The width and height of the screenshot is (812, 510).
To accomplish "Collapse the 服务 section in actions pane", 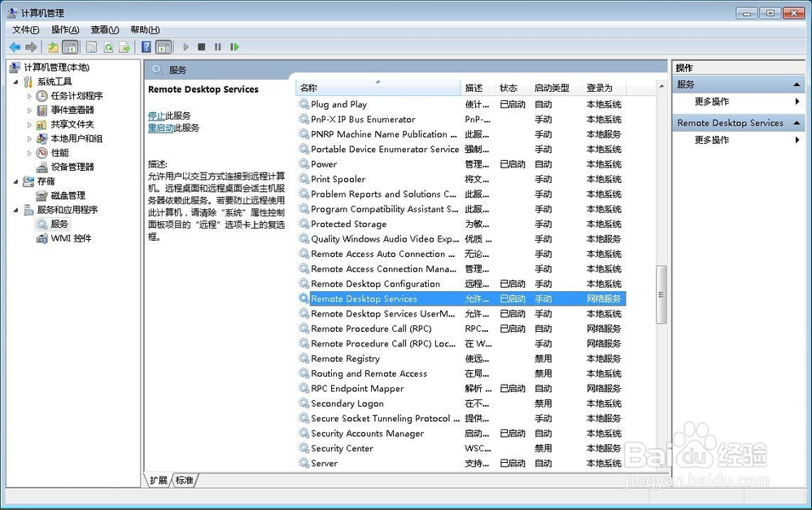I will pos(797,85).
